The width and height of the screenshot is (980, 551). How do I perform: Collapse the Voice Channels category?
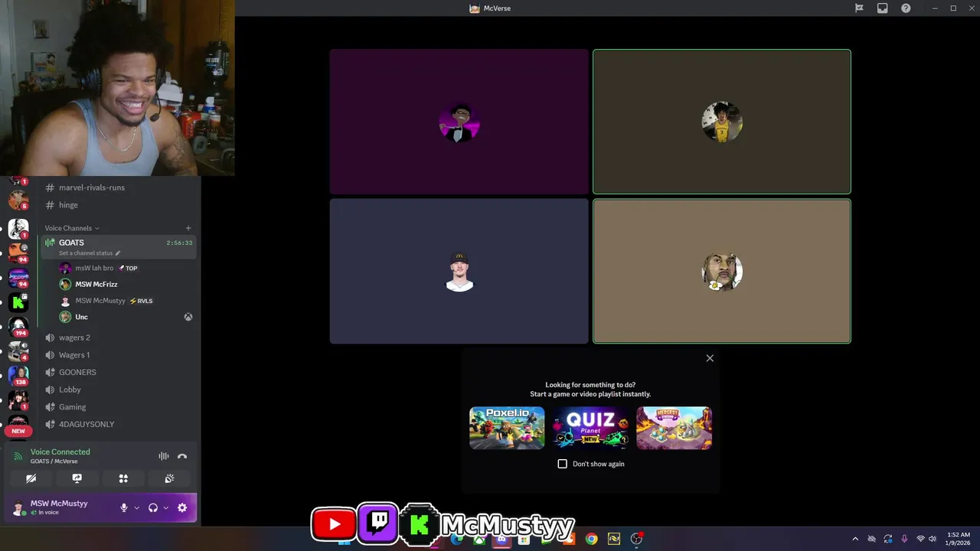72,228
